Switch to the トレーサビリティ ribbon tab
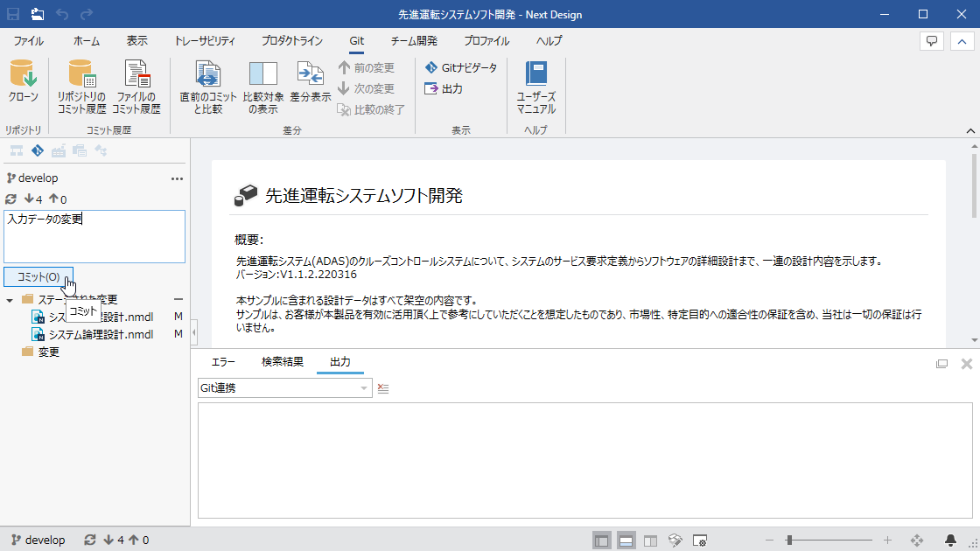The width and height of the screenshot is (980, 551). point(205,41)
